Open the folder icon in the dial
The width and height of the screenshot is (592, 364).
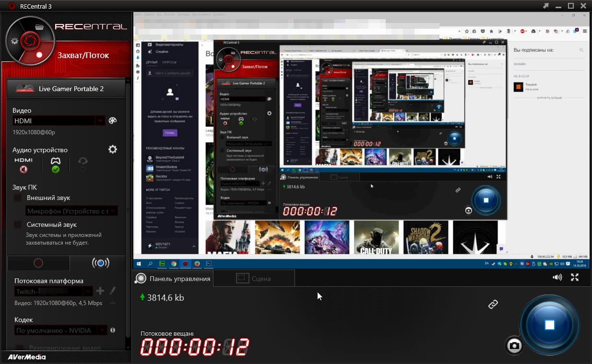coord(39,27)
